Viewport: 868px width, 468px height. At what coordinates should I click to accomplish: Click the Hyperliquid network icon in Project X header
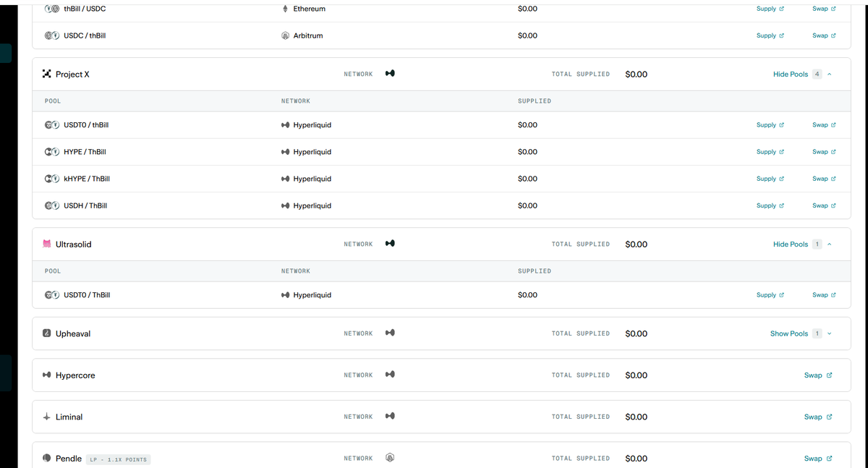pos(390,74)
